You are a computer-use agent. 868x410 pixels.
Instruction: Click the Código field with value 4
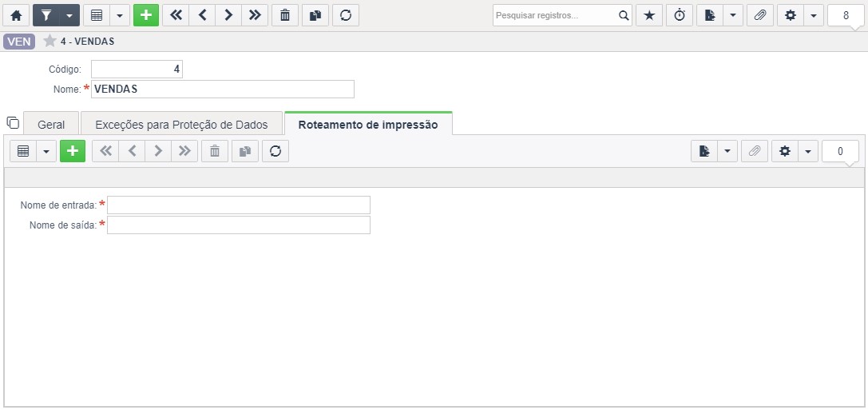pos(137,70)
